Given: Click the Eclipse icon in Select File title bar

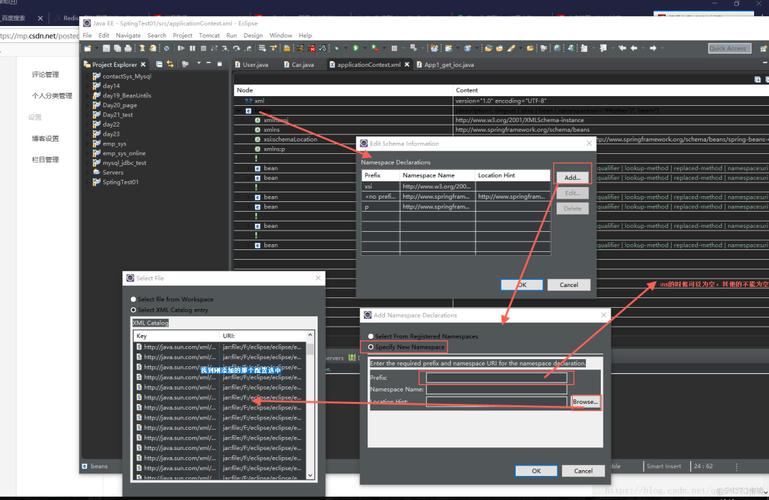Looking at the screenshot, I should pyautogui.click(x=130, y=278).
